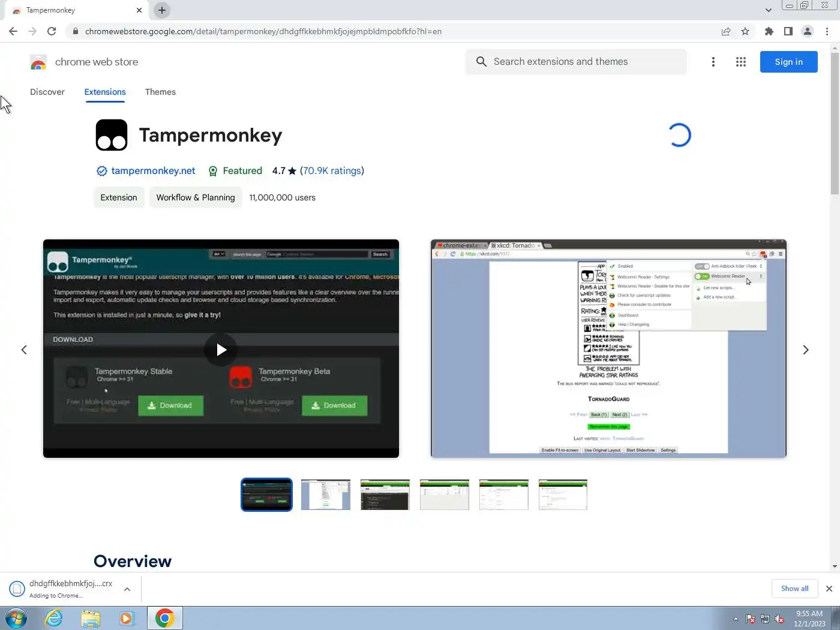Screen dimensions: 840x630
Task: Select the fifth screenshot thumbnail
Action: coord(504,494)
